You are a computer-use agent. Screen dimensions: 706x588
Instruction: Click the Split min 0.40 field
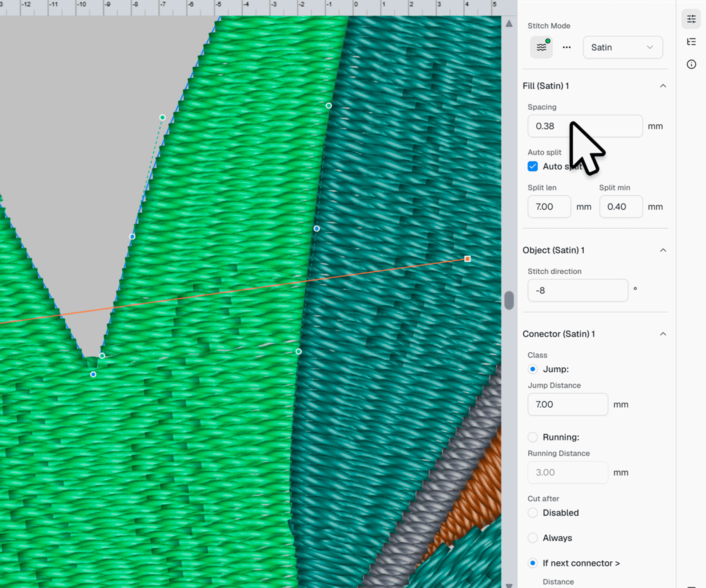click(620, 207)
